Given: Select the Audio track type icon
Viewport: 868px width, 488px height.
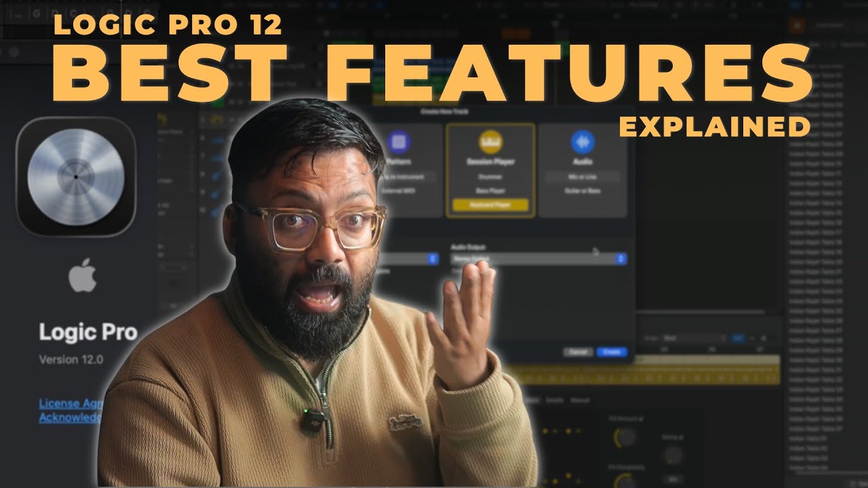Looking at the screenshot, I should coord(583,142).
